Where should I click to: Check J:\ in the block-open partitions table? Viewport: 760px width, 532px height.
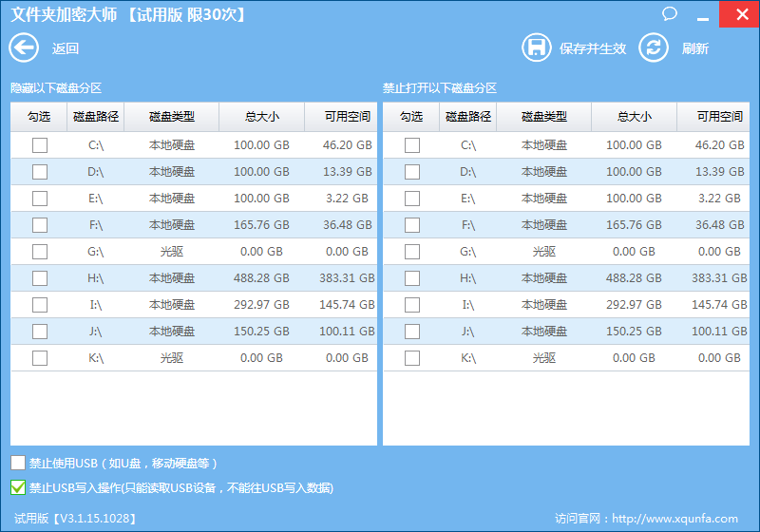tap(412, 332)
